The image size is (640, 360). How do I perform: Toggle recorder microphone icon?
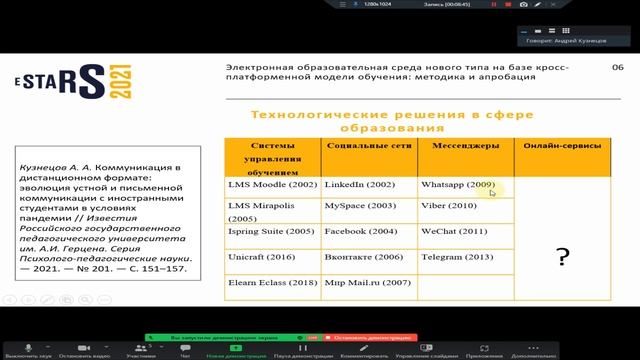356,4
